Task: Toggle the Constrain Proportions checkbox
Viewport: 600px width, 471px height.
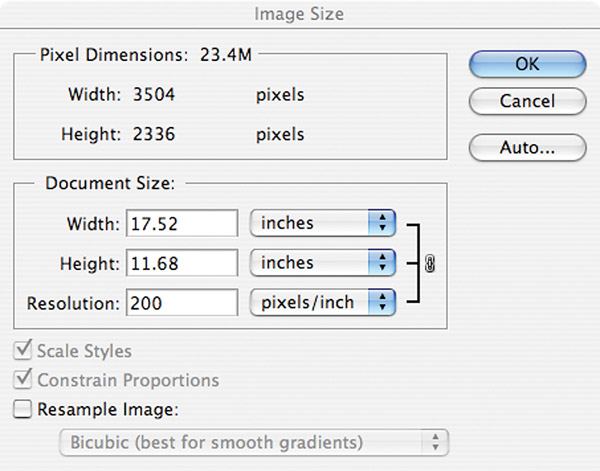Action: 22,379
